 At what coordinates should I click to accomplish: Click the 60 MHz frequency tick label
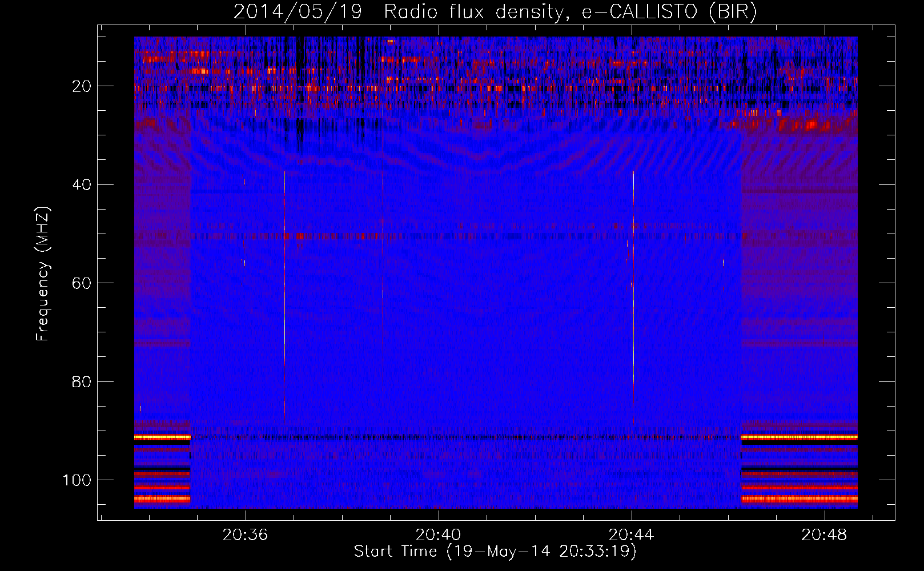82,283
